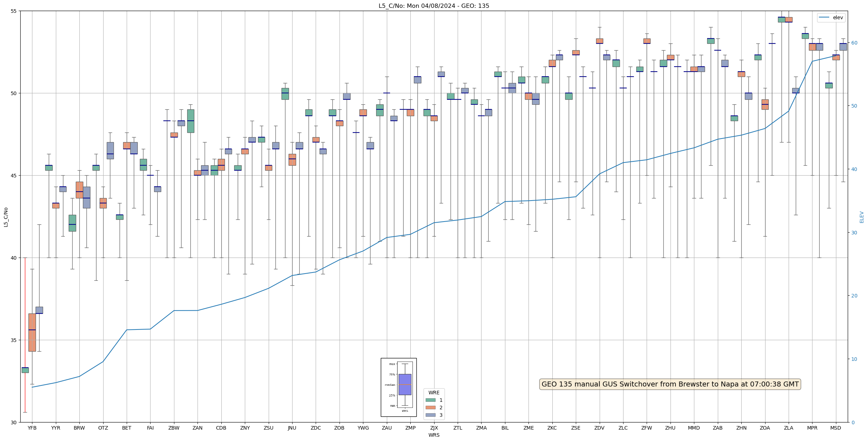
Task: Click the MSD station tick label
Action: point(836,428)
